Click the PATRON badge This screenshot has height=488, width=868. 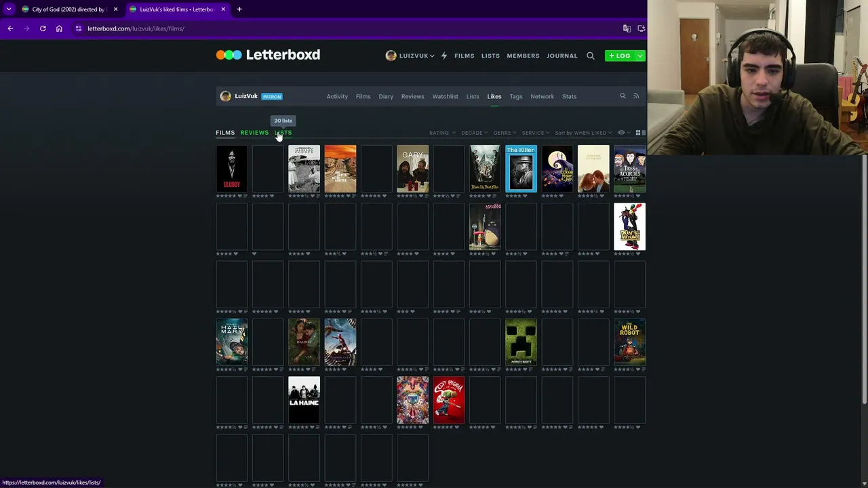click(272, 97)
